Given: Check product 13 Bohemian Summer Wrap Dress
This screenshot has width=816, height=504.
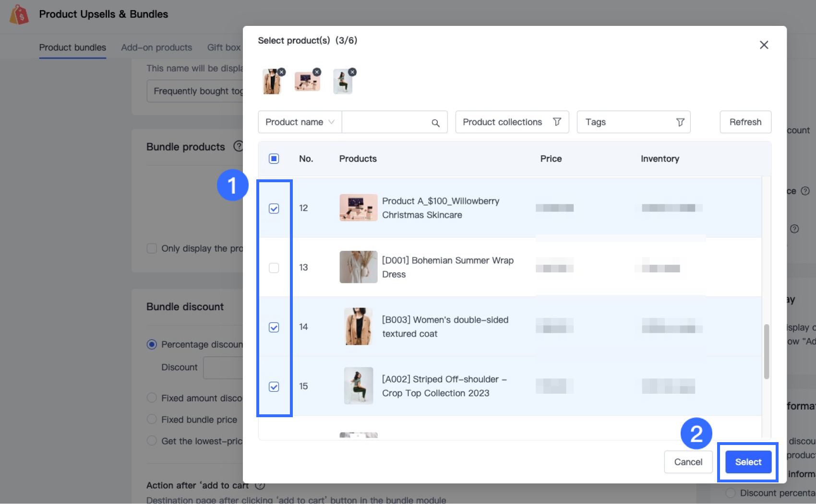Looking at the screenshot, I should pyautogui.click(x=274, y=268).
